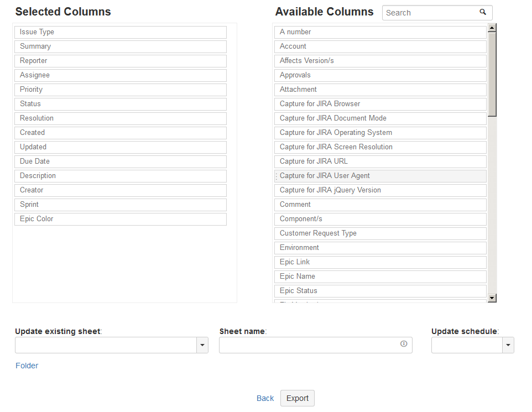This screenshot has width=532, height=412.
Task: Open the Update existing sheet dropdown
Action: coord(202,345)
